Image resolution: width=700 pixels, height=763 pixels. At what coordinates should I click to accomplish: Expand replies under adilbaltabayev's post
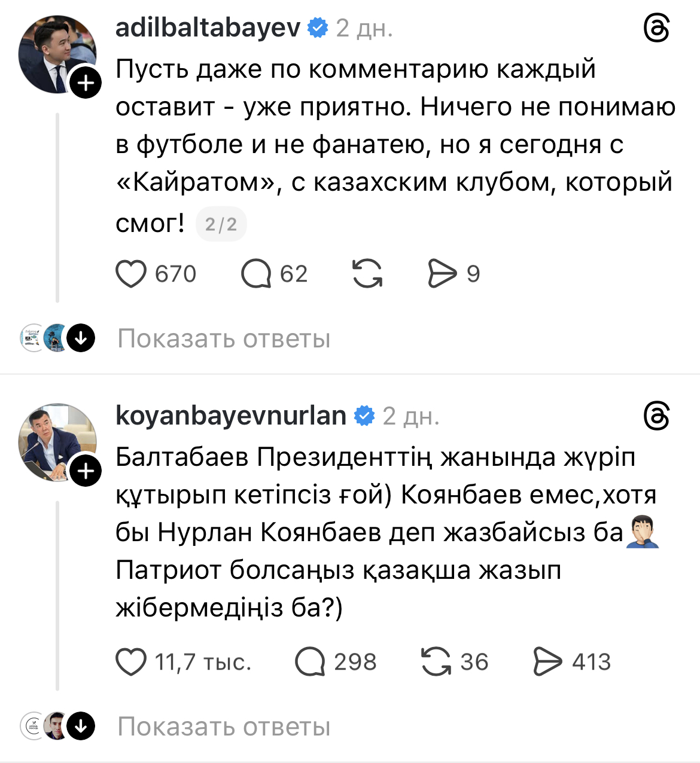coord(224,339)
